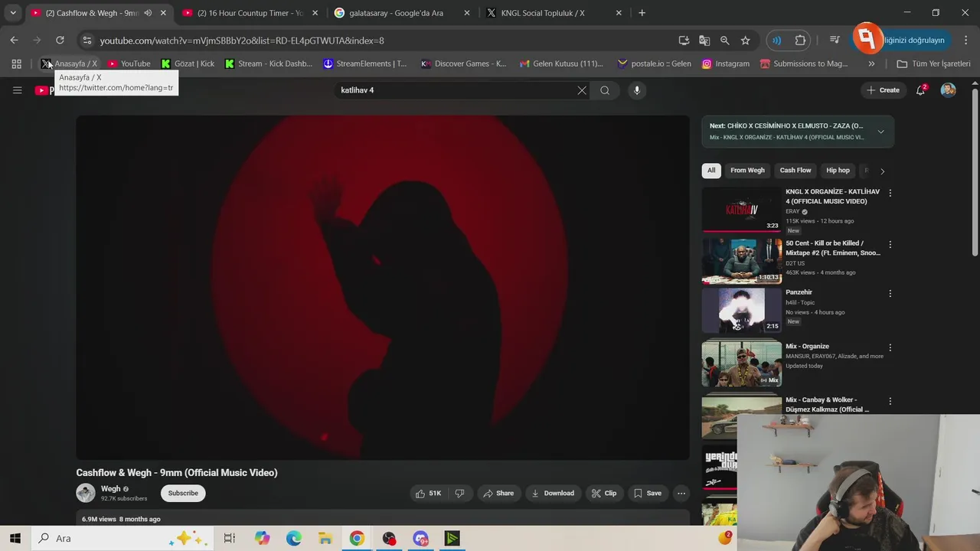Open options for Panzehir video

pyautogui.click(x=890, y=293)
